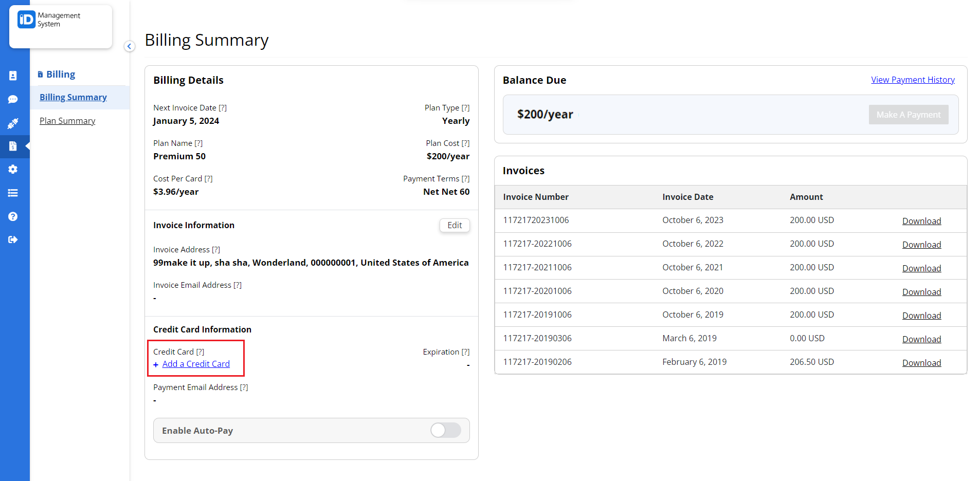Download invoice 117217-20211006
The image size is (980, 481).
(921, 268)
